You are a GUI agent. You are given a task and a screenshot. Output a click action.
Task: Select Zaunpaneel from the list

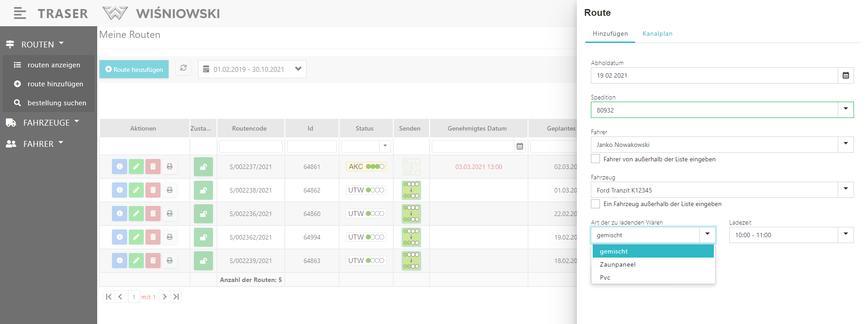[x=618, y=264]
